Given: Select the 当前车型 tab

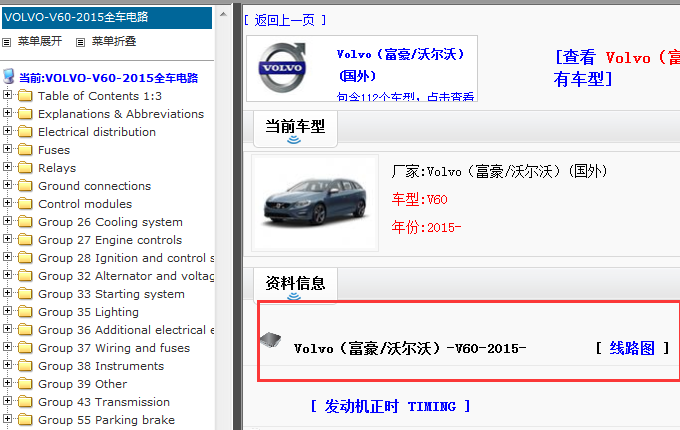Looking at the screenshot, I should 295,129.
